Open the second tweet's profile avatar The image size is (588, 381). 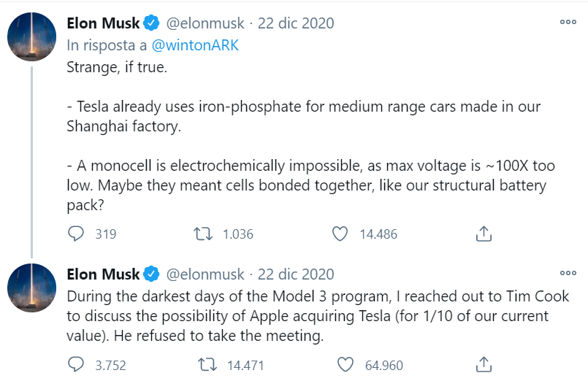(x=32, y=288)
